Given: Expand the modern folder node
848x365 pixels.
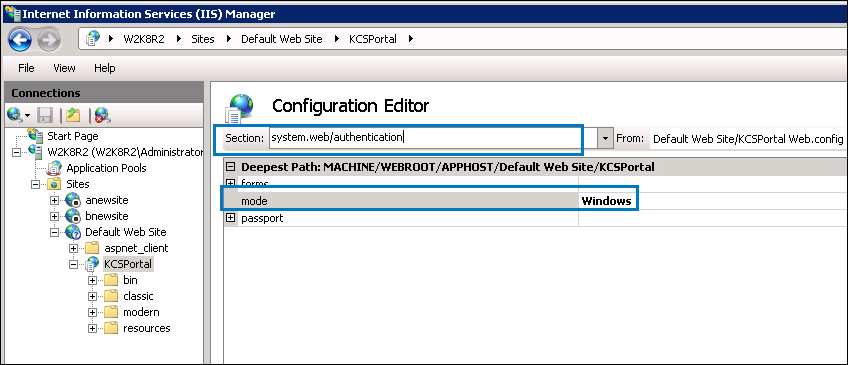Looking at the screenshot, I should (x=92, y=313).
